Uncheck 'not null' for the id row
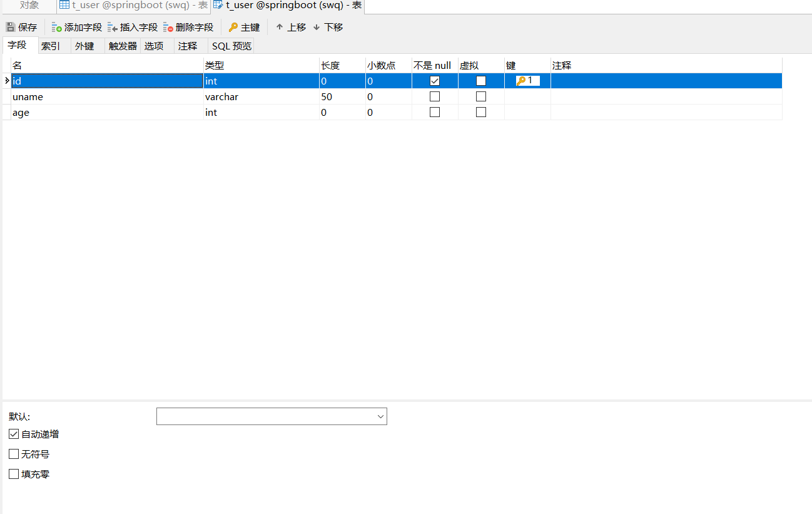Image resolution: width=812 pixels, height=514 pixels. point(435,81)
